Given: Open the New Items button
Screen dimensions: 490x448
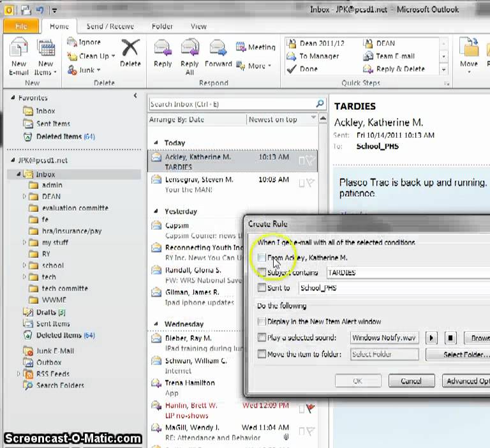Looking at the screenshot, I should tap(46, 56).
